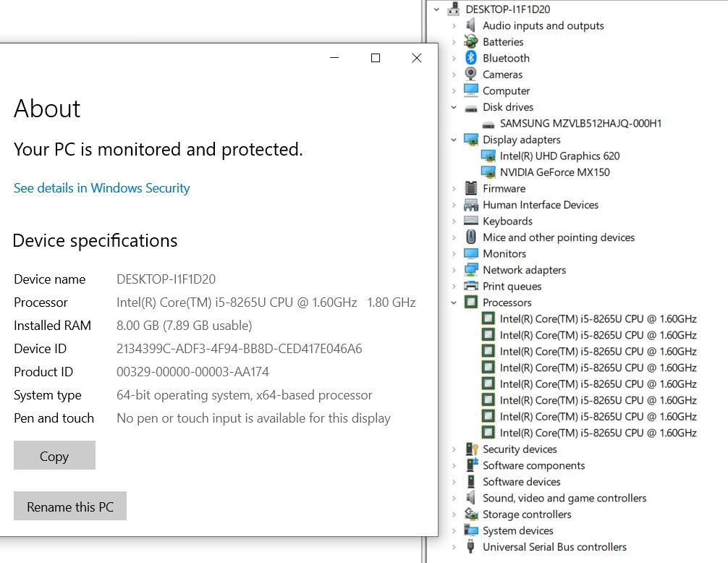The height and width of the screenshot is (563, 728).
Task: Select the last i5-8265U processor entry
Action: coord(598,433)
